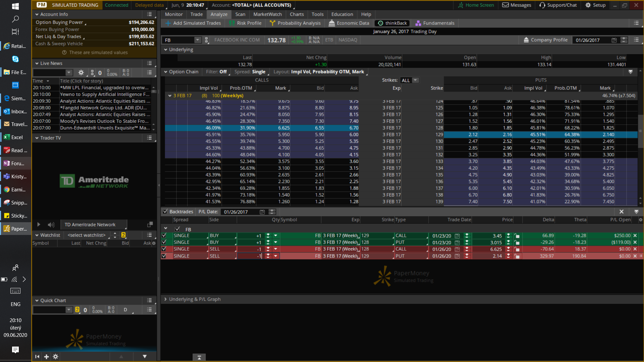This screenshot has width=644, height=362.
Task: Switch to the Charts tab
Action: (297, 14)
